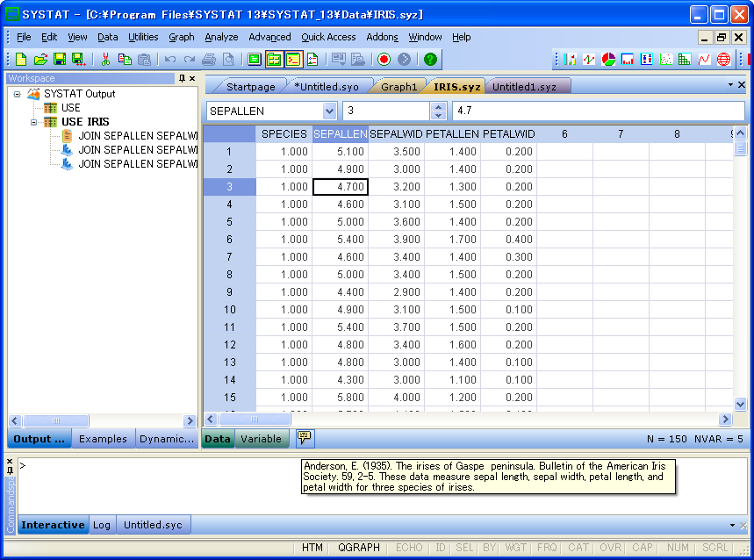Image resolution: width=754 pixels, height=560 pixels.
Task: Open the Commandspace tab list dropdown arrow
Action: click(732, 525)
